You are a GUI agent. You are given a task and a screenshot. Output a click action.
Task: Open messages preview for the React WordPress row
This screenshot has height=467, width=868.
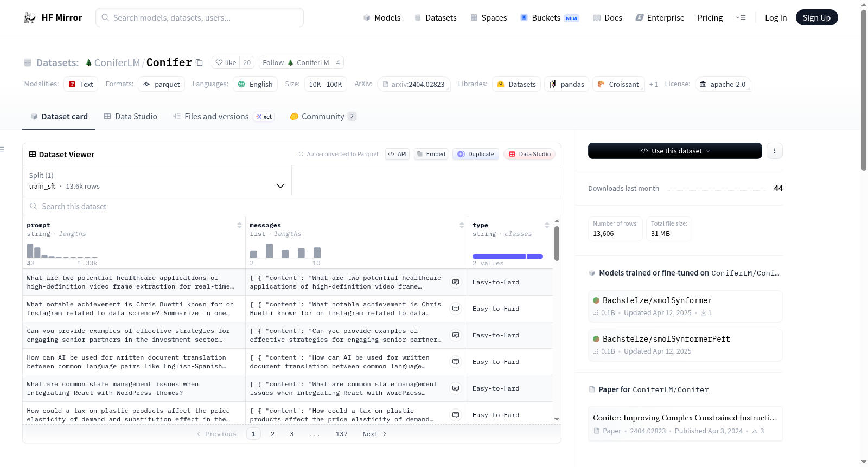click(x=456, y=388)
